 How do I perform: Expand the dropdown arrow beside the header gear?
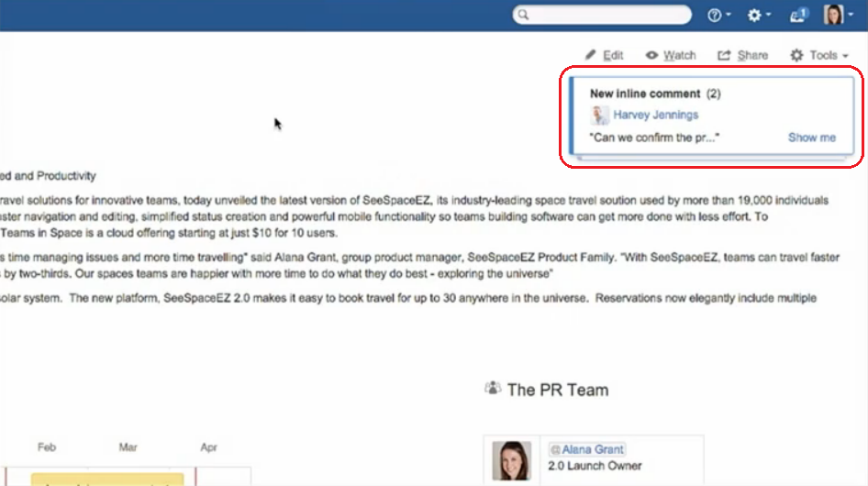click(x=768, y=17)
